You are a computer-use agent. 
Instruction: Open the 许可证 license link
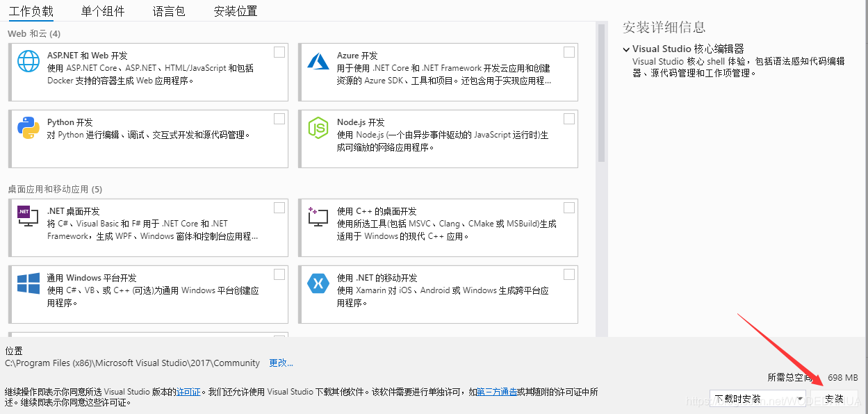pyautogui.click(x=188, y=391)
